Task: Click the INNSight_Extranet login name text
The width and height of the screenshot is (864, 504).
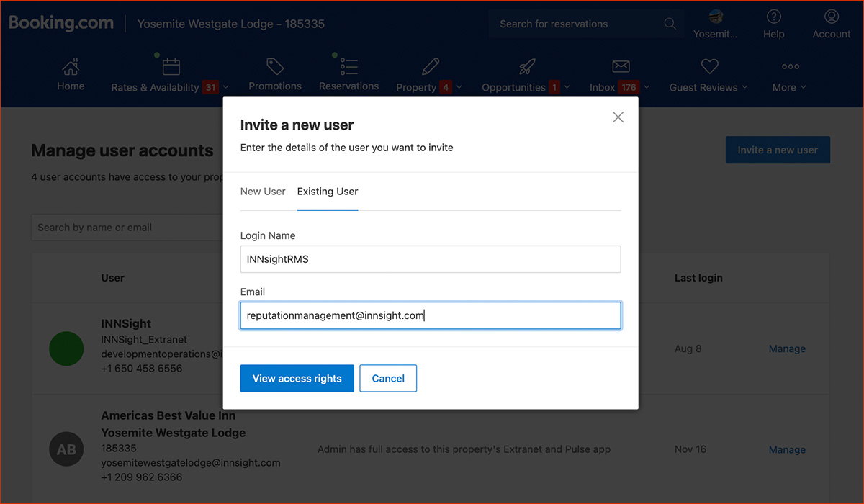Action: click(144, 339)
